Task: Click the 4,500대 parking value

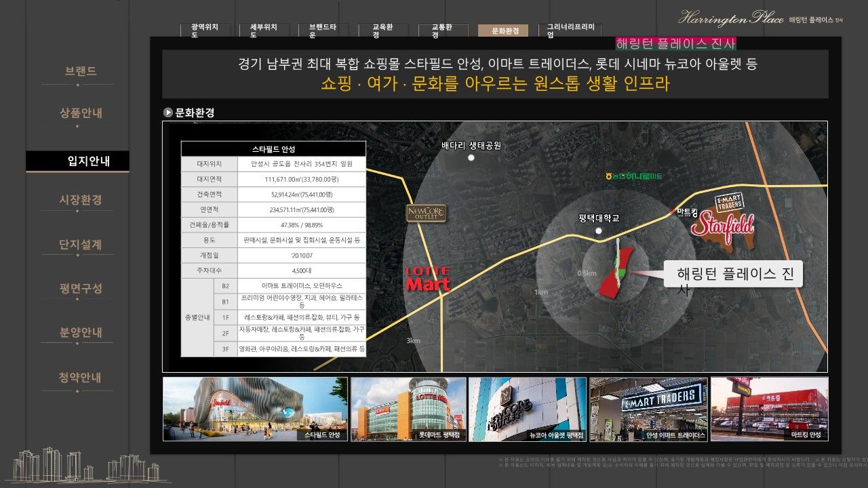Action: [302, 270]
